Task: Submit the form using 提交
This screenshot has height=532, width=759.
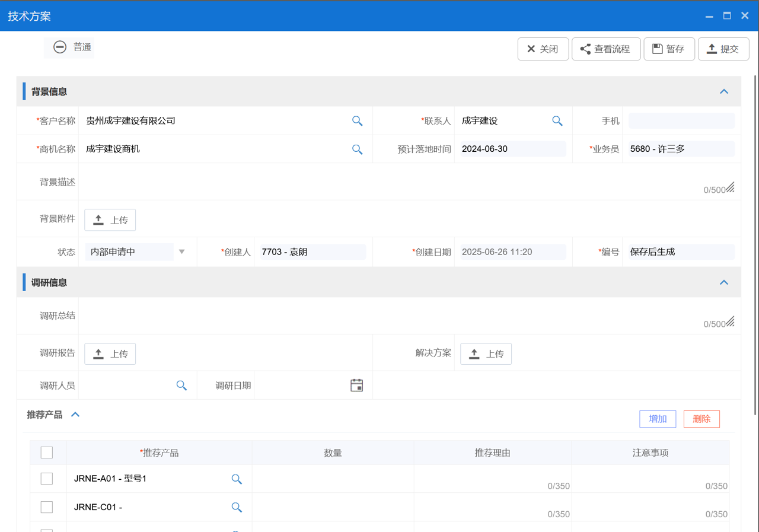Action: click(x=723, y=49)
